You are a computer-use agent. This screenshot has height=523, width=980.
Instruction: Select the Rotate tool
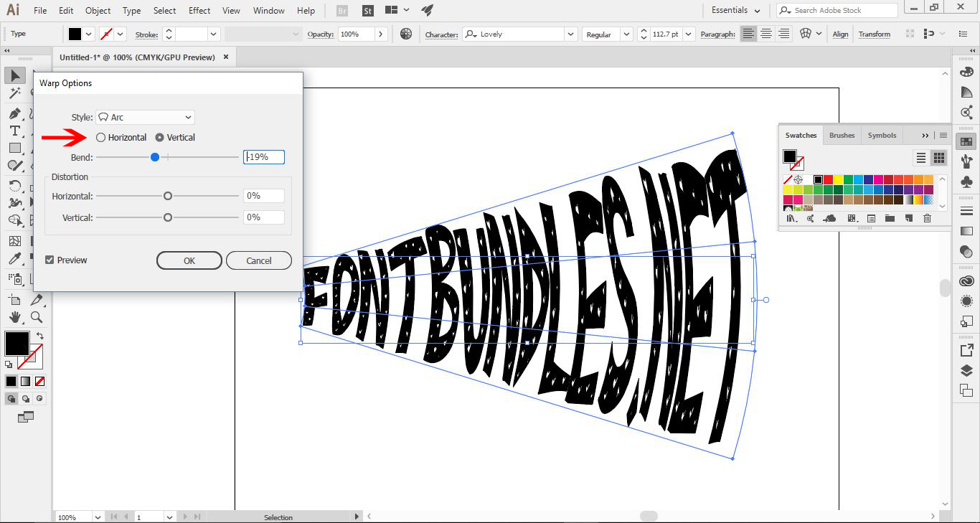15,186
